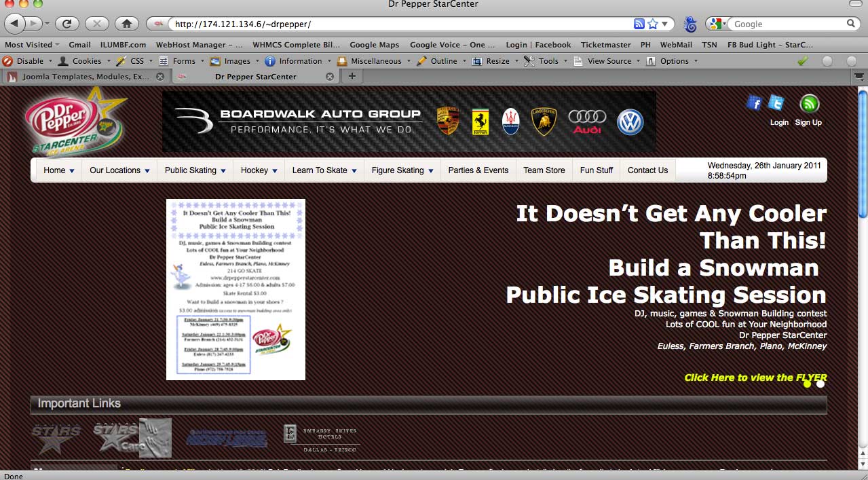This screenshot has height=480, width=868.
Task: Click the snowman flyer thumbnail image
Action: click(235, 289)
